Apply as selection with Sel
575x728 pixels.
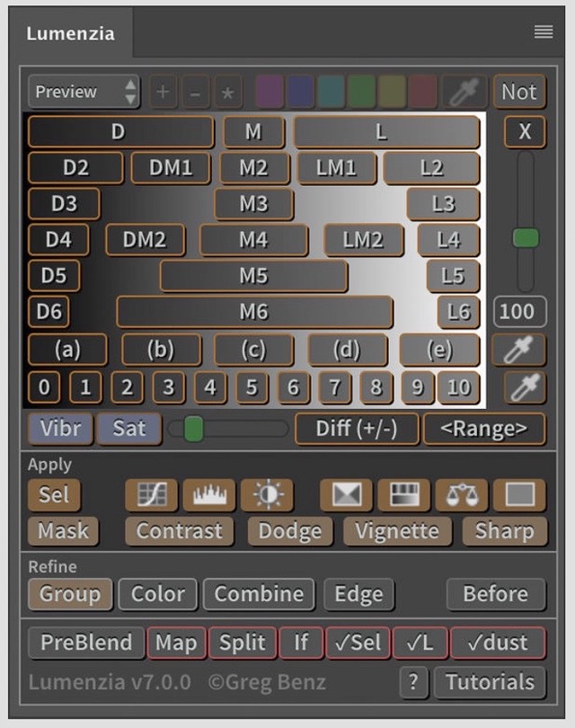[54, 494]
